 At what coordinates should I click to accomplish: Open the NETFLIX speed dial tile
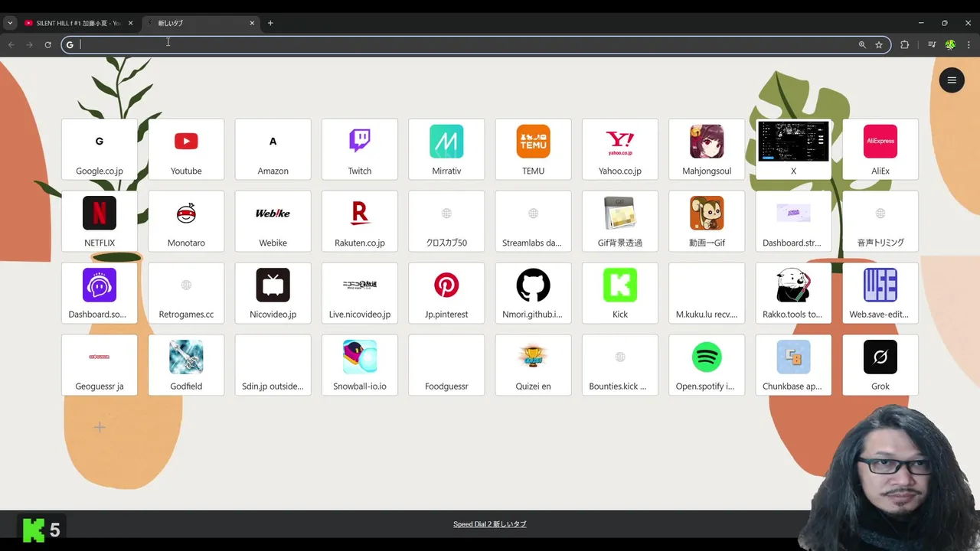point(100,221)
